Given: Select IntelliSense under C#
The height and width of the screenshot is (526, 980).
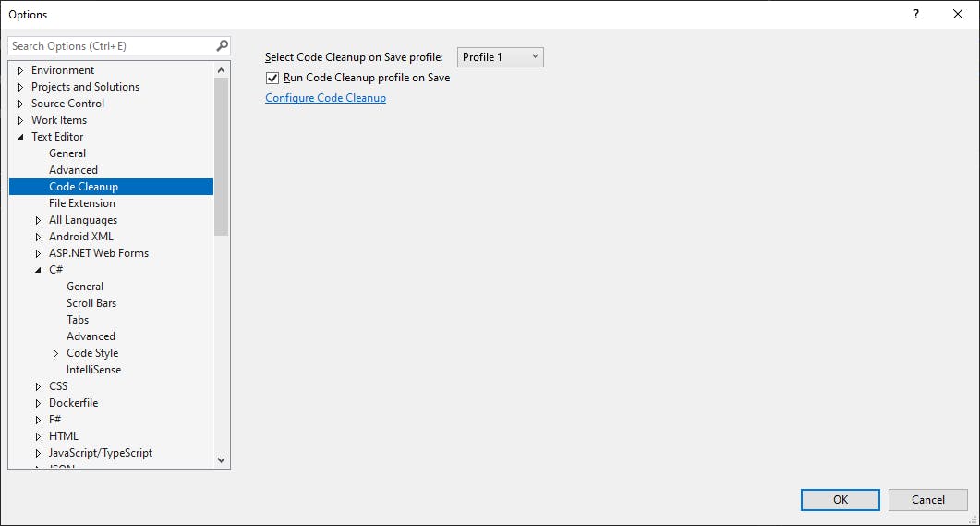Looking at the screenshot, I should click(93, 370).
